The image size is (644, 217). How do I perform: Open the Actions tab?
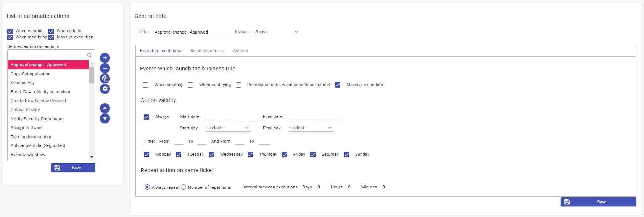point(240,51)
